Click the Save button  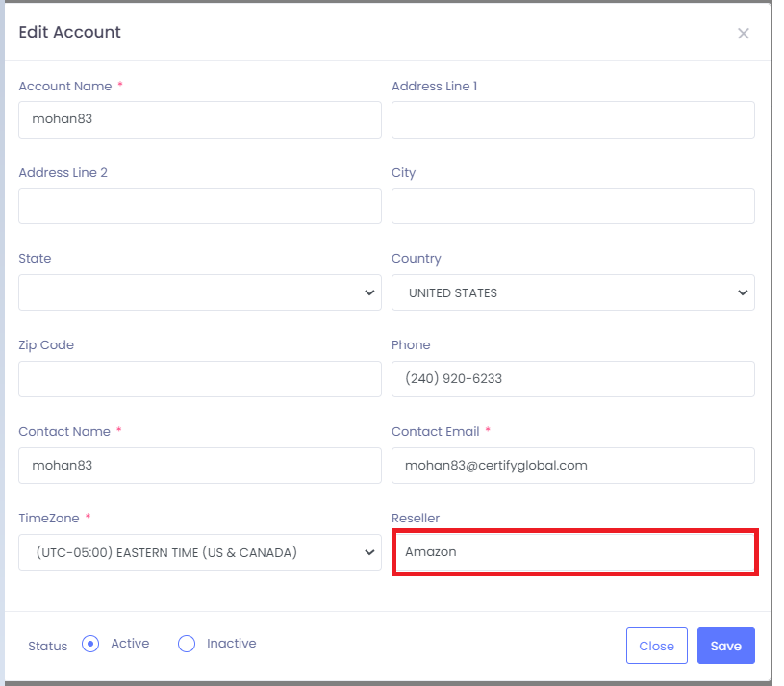pos(726,646)
